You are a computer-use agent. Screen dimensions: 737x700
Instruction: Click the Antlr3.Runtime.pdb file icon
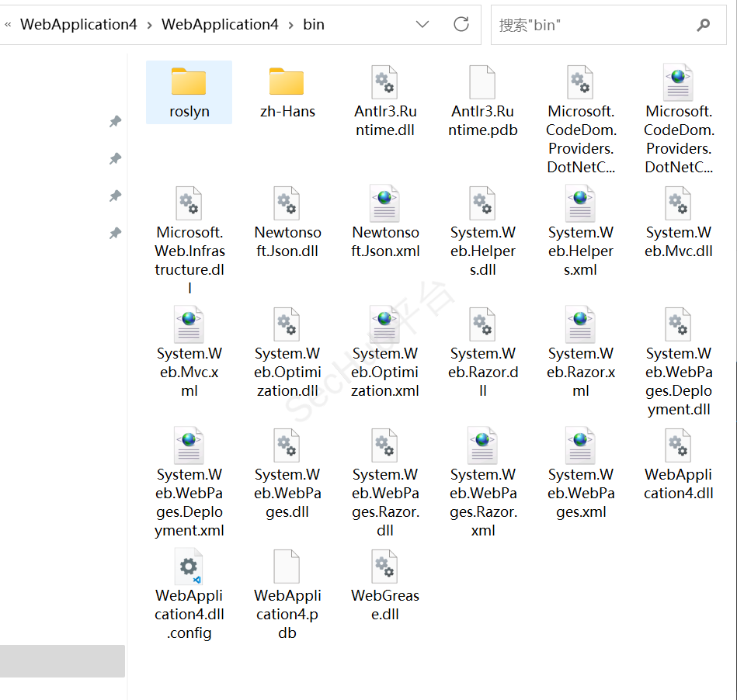482,81
